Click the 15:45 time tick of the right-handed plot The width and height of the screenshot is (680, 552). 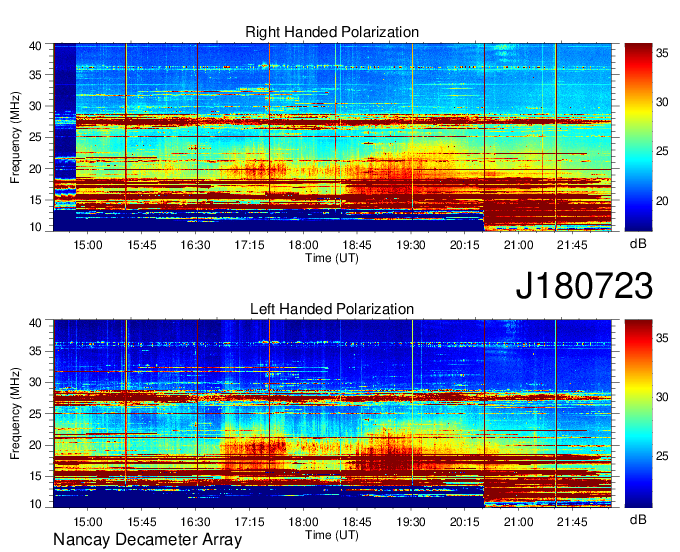(x=141, y=245)
